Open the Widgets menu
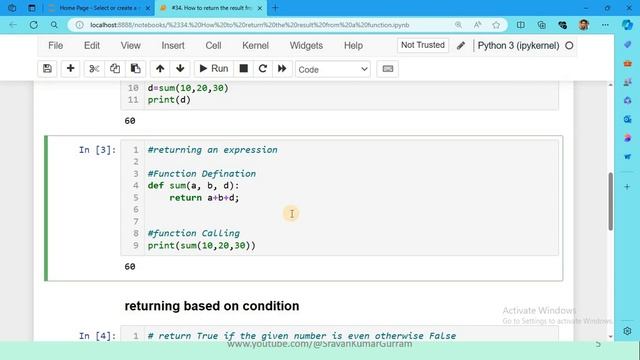Viewport: 640px width, 360px height. click(306, 45)
